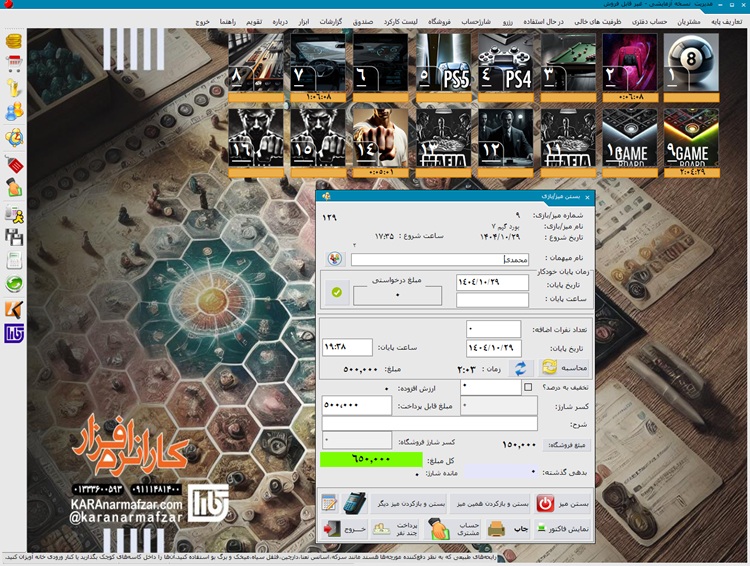This screenshot has height=566, width=750.
Task: Click the user with computer sidebar icon
Action: tap(14, 213)
